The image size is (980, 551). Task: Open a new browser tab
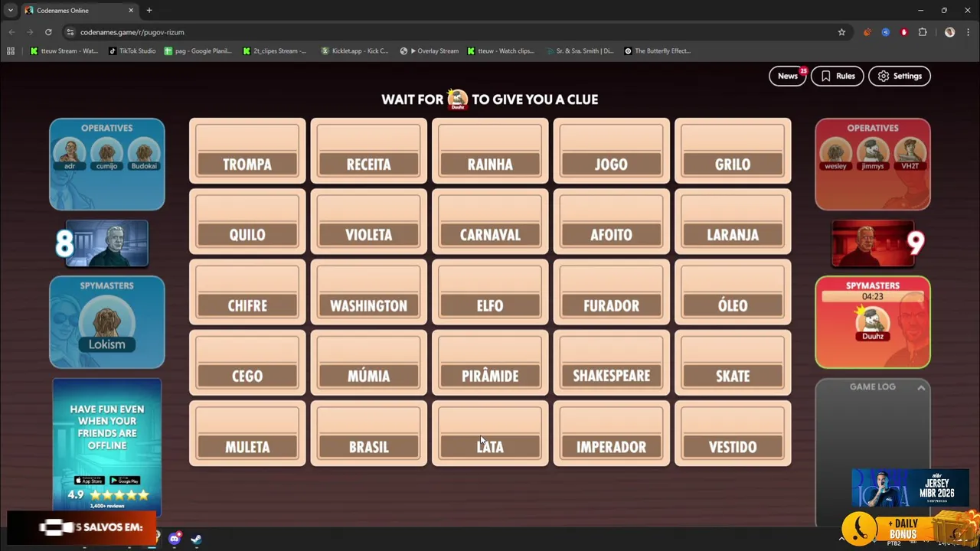point(149,11)
